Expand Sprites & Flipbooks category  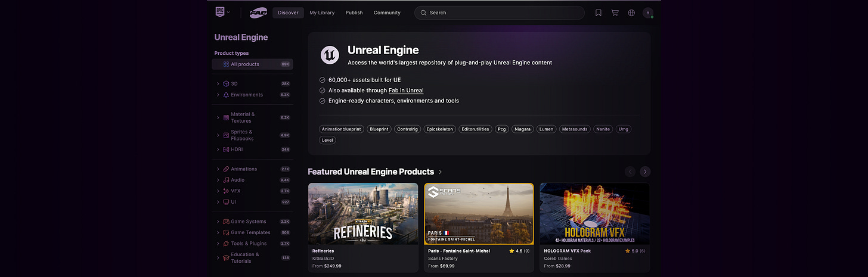point(218,135)
